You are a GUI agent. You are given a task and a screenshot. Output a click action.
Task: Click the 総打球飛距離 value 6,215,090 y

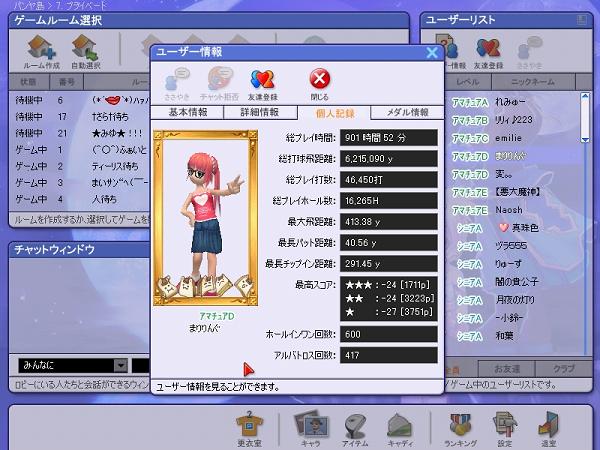click(x=389, y=159)
